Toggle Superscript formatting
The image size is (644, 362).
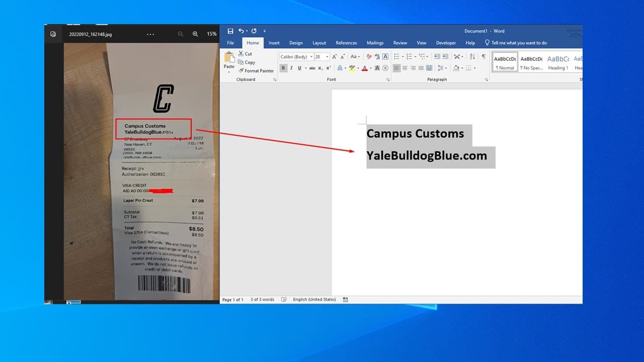tap(328, 68)
